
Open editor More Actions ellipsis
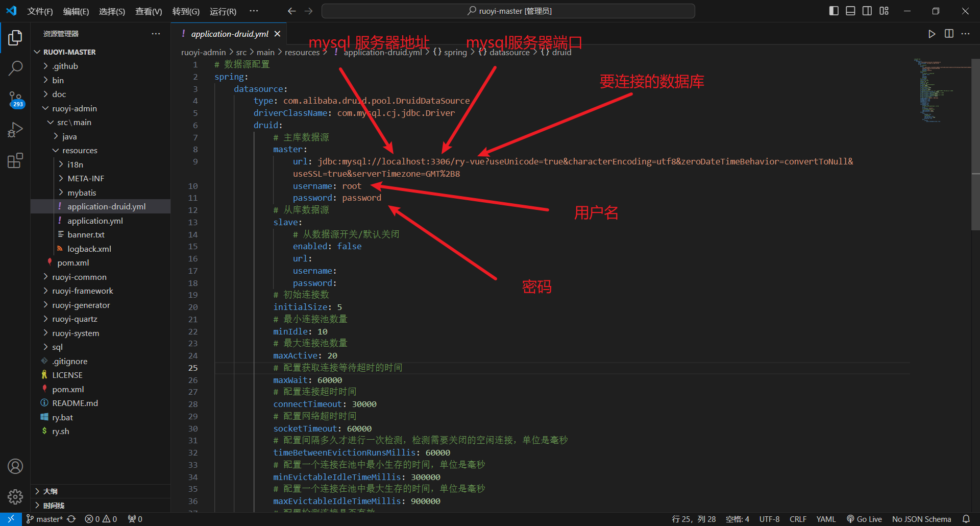point(965,34)
